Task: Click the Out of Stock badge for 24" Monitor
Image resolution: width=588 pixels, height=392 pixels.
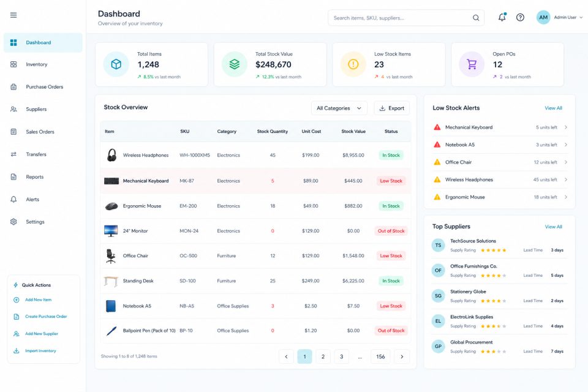Action: 391,231
